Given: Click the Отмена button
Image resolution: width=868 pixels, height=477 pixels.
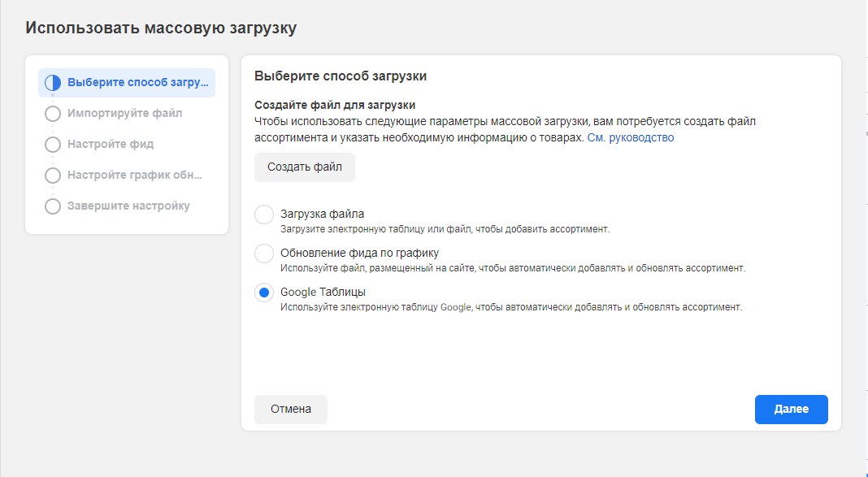Looking at the screenshot, I should (x=291, y=410).
